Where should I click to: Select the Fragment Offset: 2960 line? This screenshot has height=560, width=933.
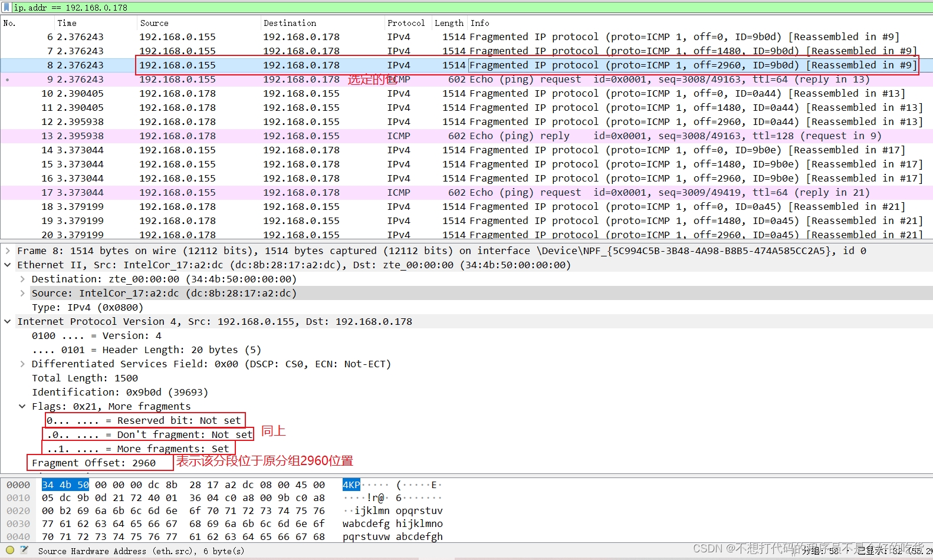(94, 463)
